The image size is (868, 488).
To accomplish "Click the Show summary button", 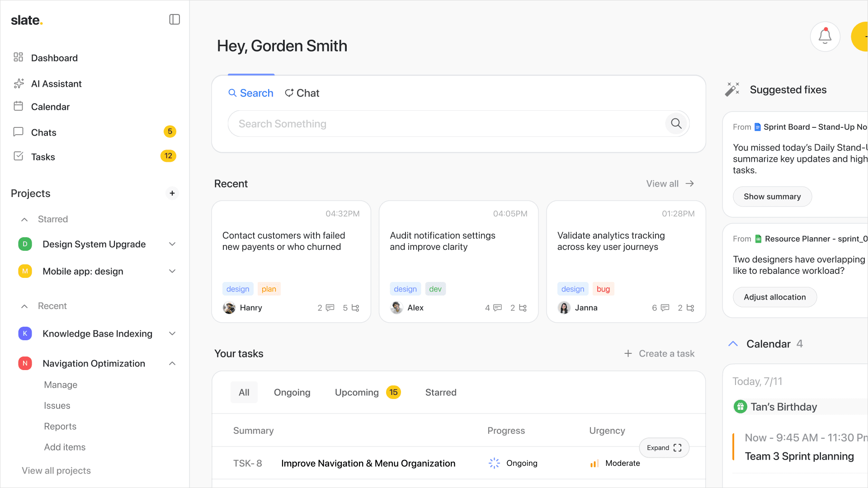I will (x=772, y=197).
